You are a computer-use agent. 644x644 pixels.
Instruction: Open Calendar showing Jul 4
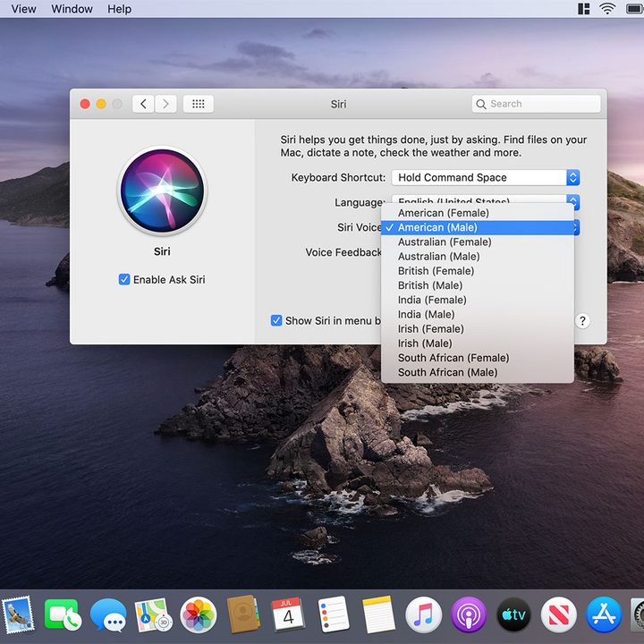point(288,614)
